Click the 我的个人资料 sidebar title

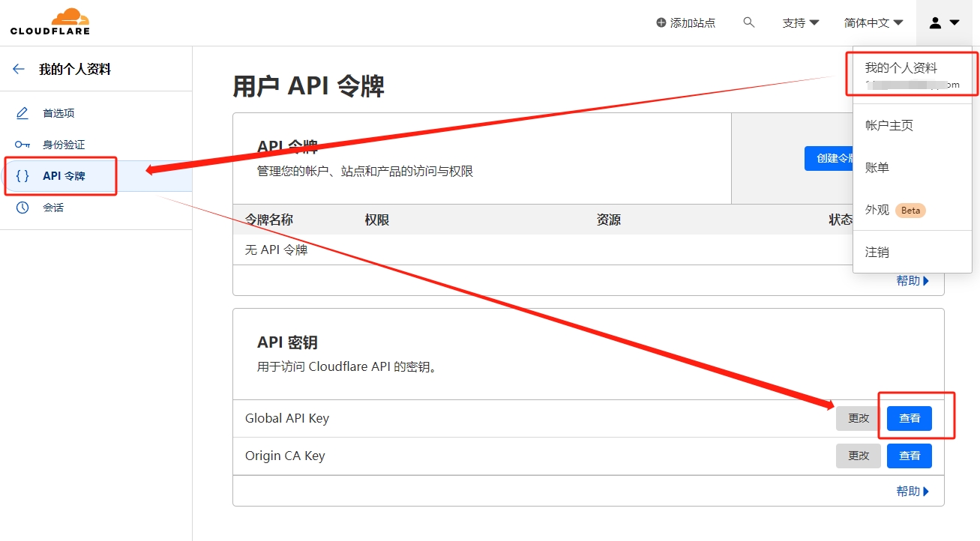tap(75, 69)
